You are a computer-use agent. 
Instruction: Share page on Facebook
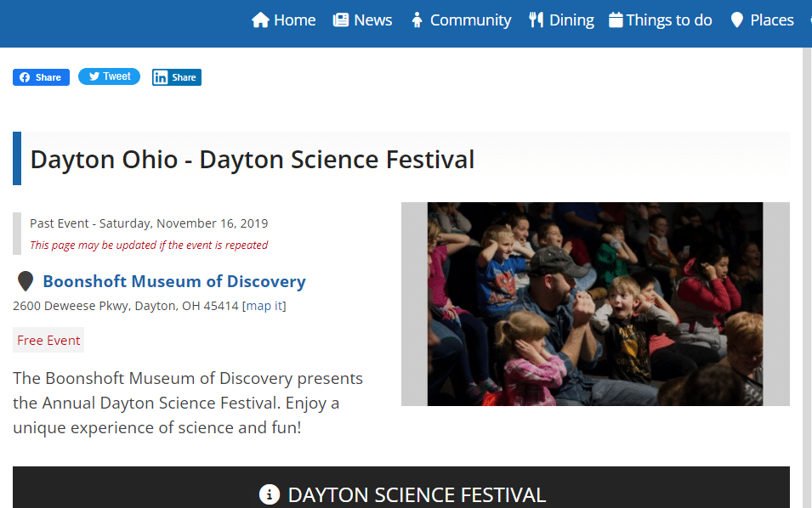pyautogui.click(x=41, y=77)
